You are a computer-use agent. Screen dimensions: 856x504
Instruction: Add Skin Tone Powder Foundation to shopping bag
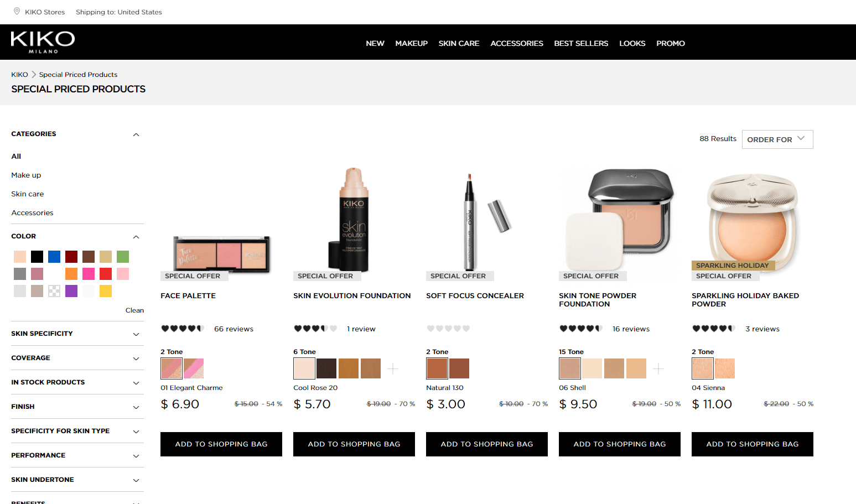(620, 444)
